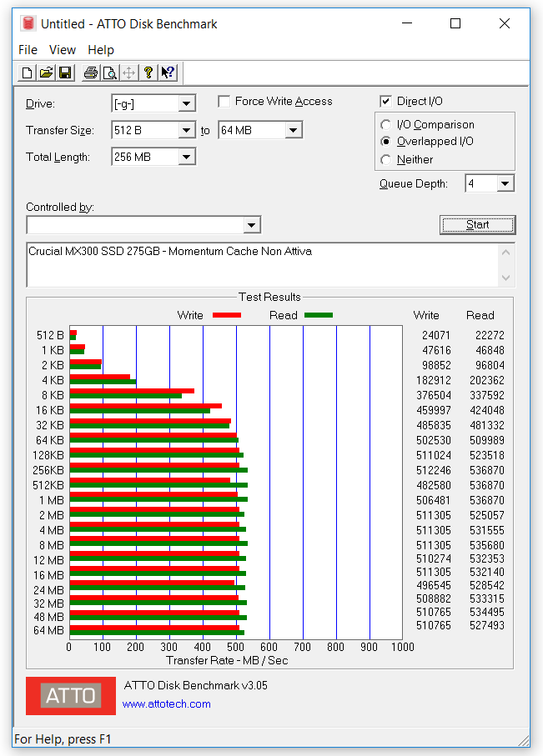
Task: Open the www.attotech.com link
Action: 167,704
